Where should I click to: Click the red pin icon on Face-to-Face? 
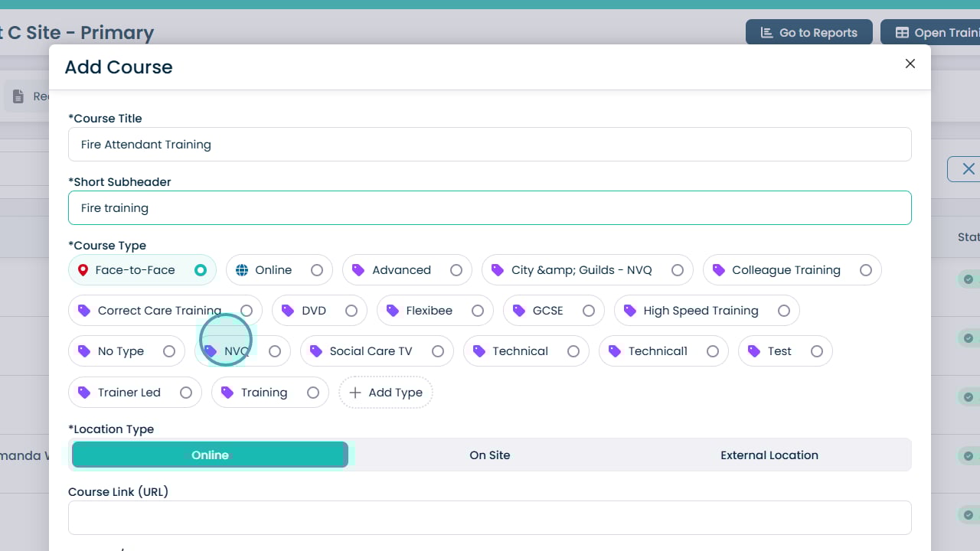(83, 270)
